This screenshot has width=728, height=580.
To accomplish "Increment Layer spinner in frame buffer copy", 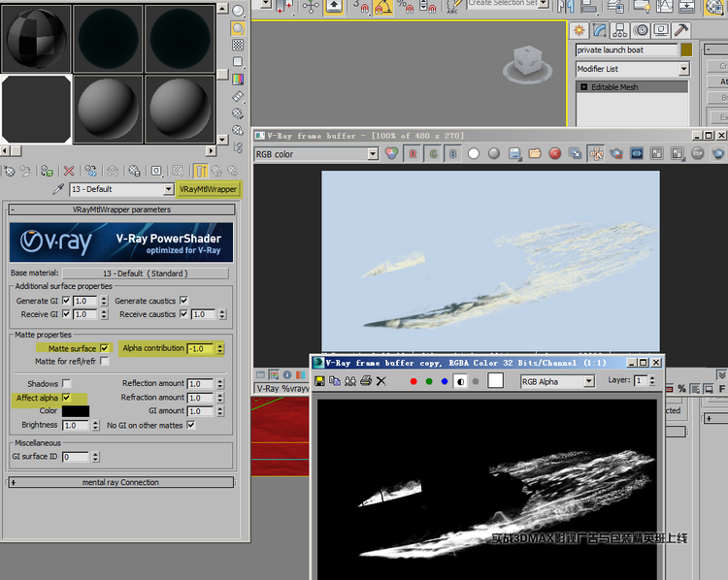I will [x=652, y=378].
